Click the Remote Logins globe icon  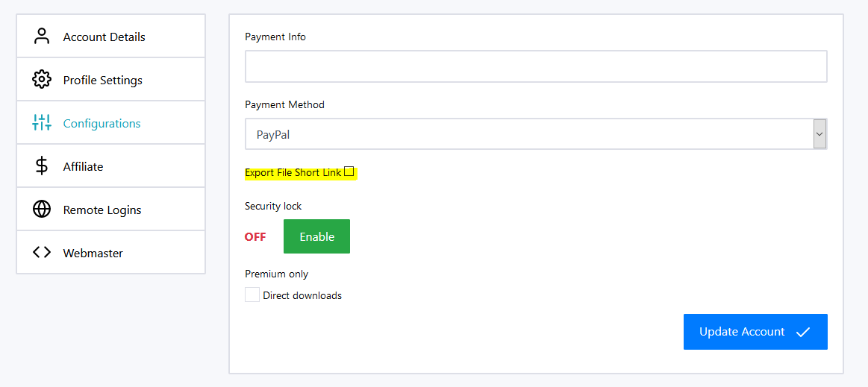(x=42, y=210)
